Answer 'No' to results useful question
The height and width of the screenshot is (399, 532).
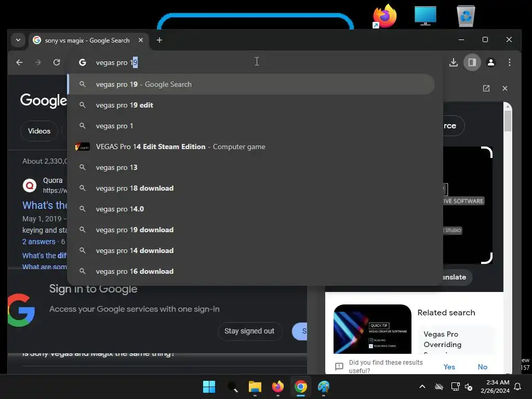[x=483, y=367]
